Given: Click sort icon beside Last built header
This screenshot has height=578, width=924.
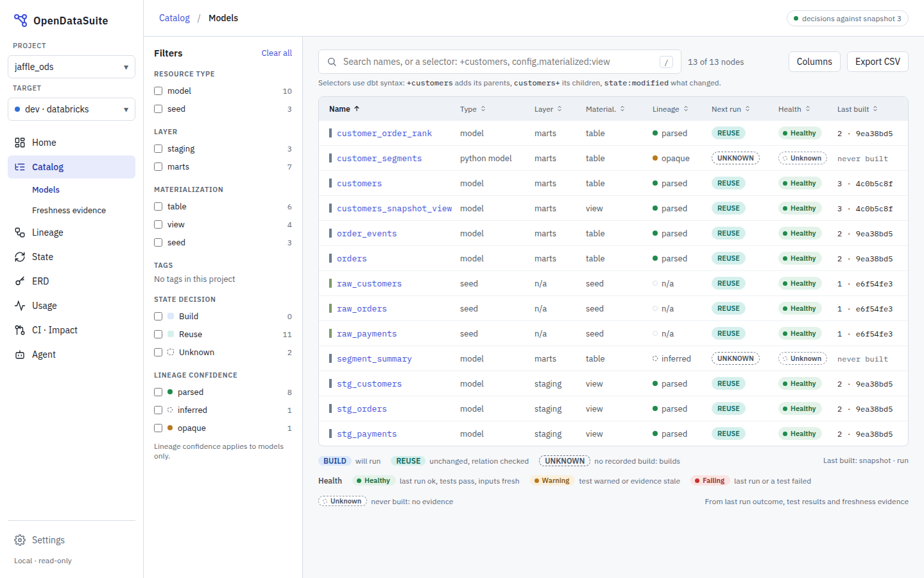Looking at the screenshot, I should 875,109.
